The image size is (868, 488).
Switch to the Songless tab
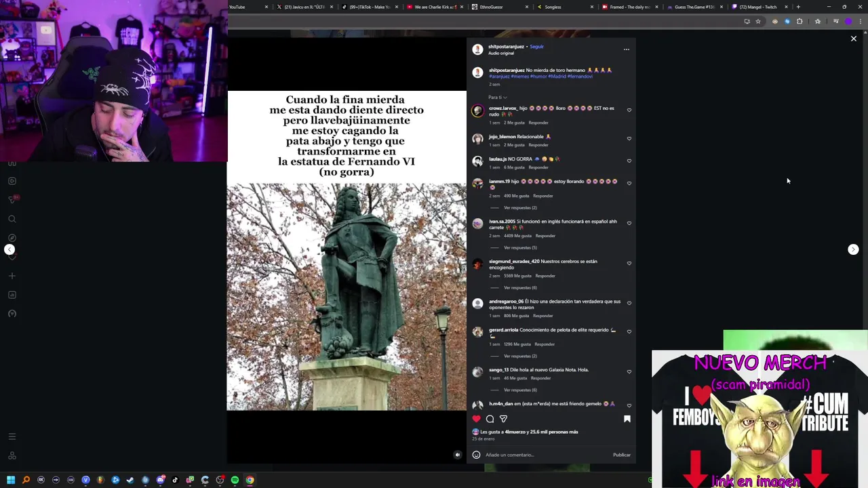pyautogui.click(x=565, y=7)
